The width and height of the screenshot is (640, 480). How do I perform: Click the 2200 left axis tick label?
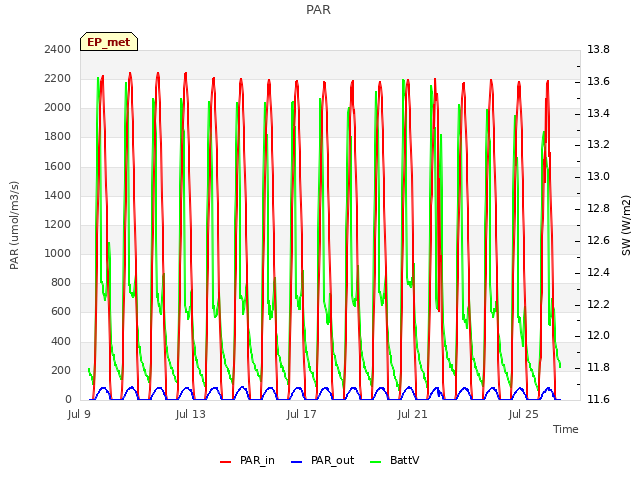point(58,78)
